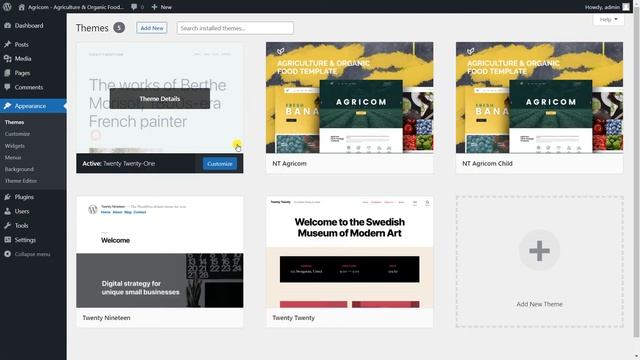The width and height of the screenshot is (640, 360).
Task: Click the Collapse menu arrow icon
Action: (x=7, y=254)
